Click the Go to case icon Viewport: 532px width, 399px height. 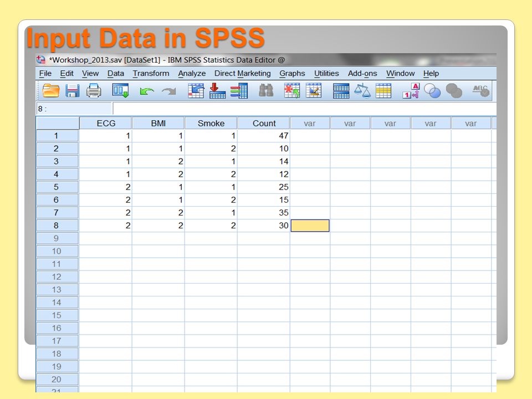click(196, 91)
